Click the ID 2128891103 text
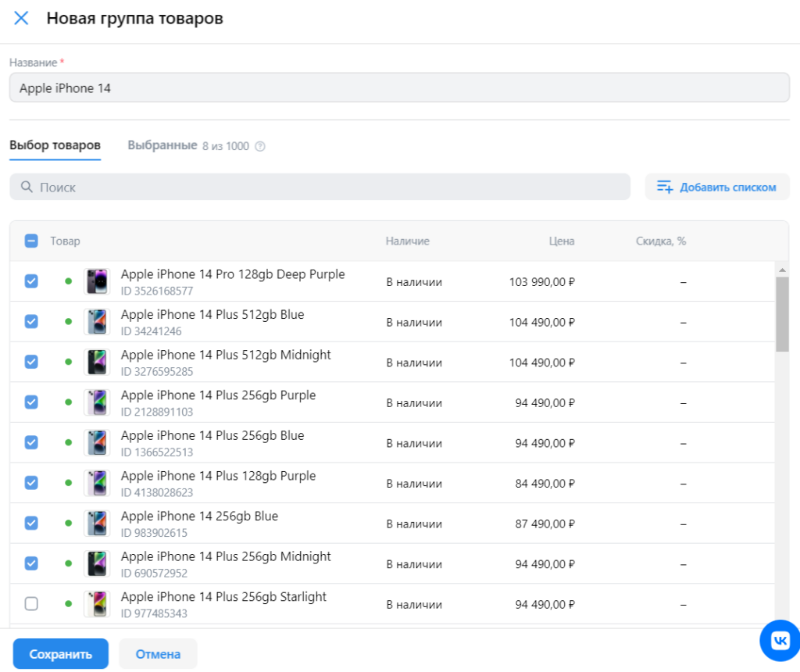 click(156, 412)
